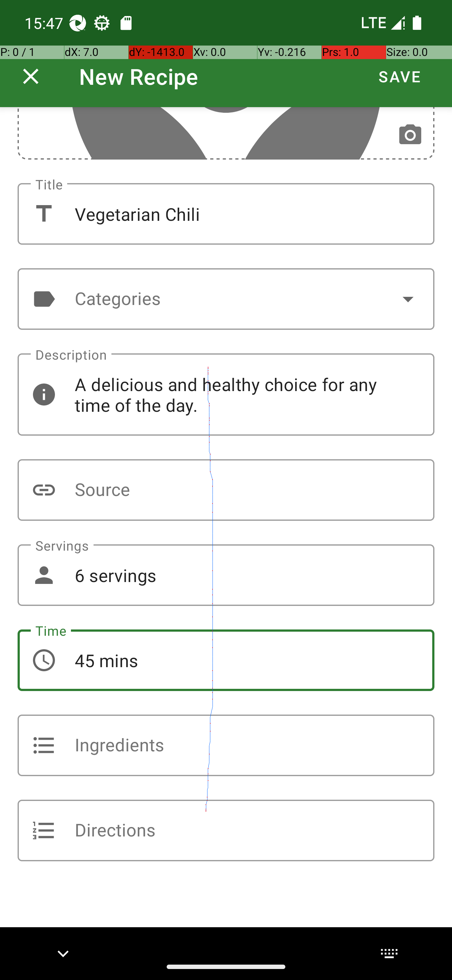
Task: Close the New Recipe editor
Action: pos(31,76)
